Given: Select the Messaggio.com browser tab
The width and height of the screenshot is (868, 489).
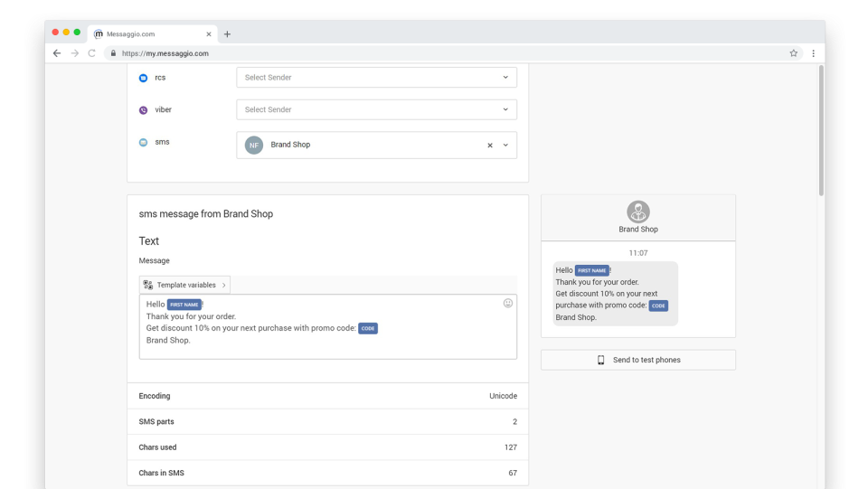Looking at the screenshot, I should [153, 33].
